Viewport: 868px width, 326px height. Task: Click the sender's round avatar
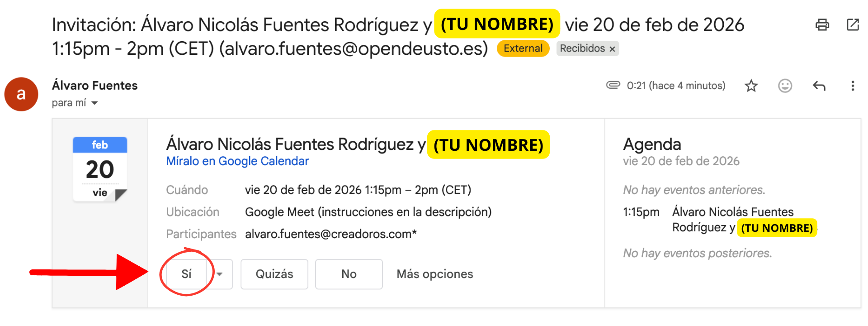(x=21, y=94)
